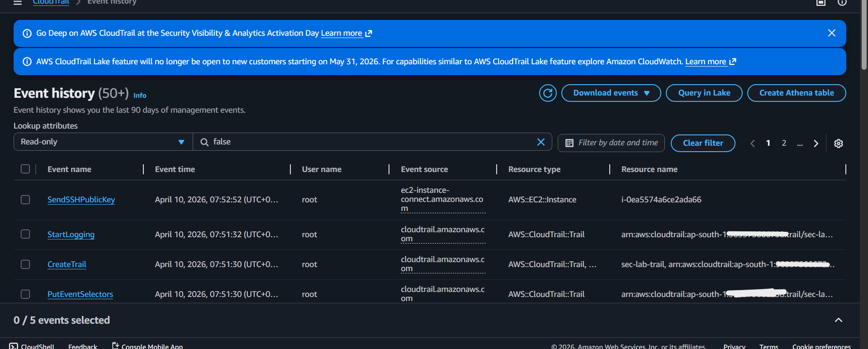The width and height of the screenshot is (868, 349).
Task: Open the Download events dropdown
Action: click(611, 93)
